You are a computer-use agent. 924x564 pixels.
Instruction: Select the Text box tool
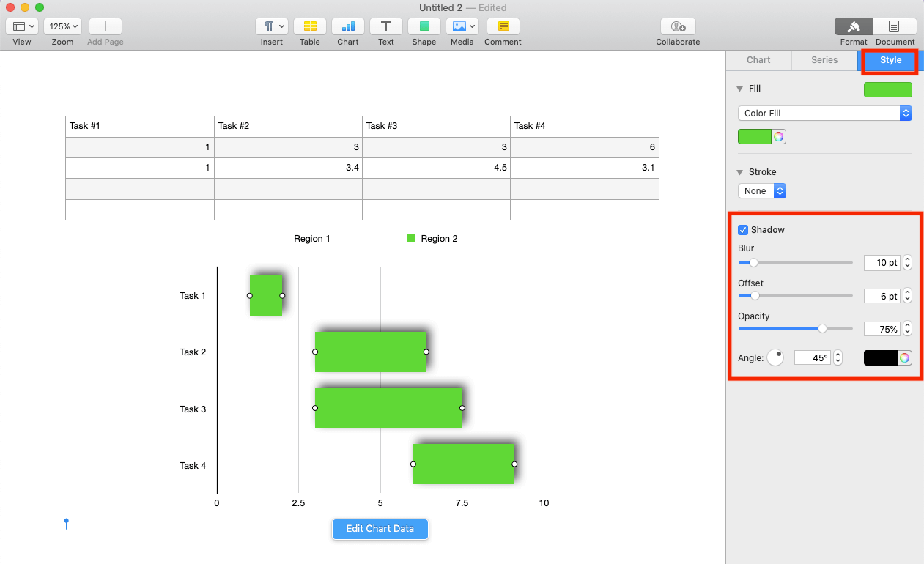click(386, 26)
